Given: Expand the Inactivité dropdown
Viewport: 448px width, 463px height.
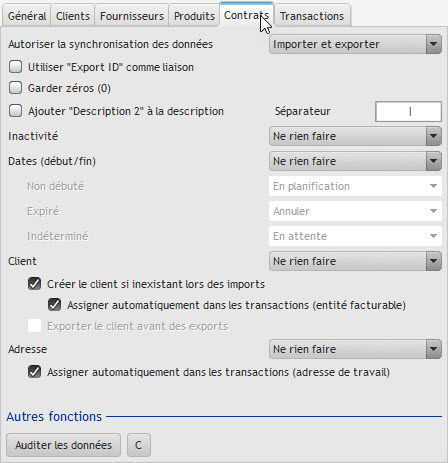Looking at the screenshot, I should [355, 136].
